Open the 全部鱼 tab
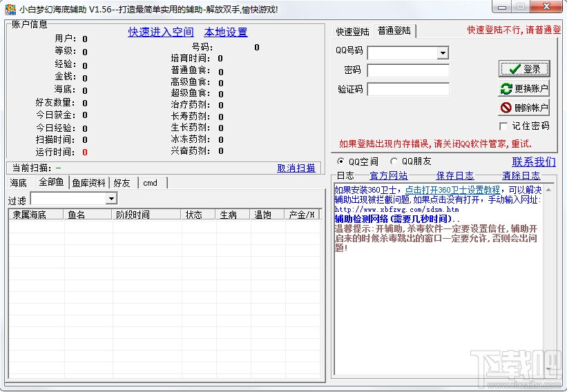The width and height of the screenshot is (567, 392). coord(51,182)
